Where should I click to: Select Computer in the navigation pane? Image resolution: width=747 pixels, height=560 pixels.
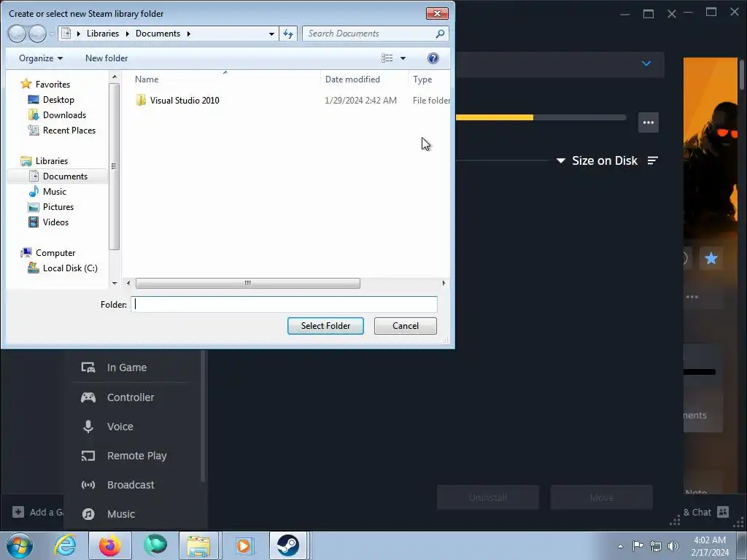click(55, 253)
